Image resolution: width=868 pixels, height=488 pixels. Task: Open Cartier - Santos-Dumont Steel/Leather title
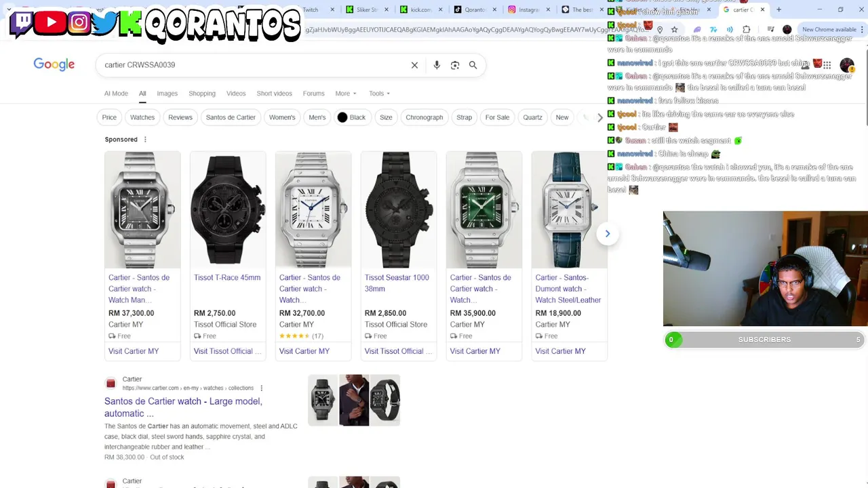click(x=568, y=289)
